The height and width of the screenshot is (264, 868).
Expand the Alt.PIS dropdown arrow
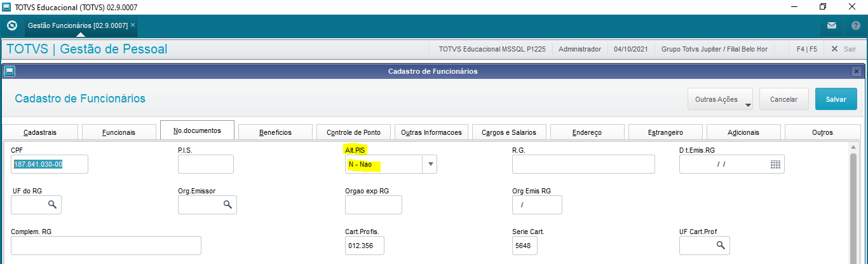431,164
